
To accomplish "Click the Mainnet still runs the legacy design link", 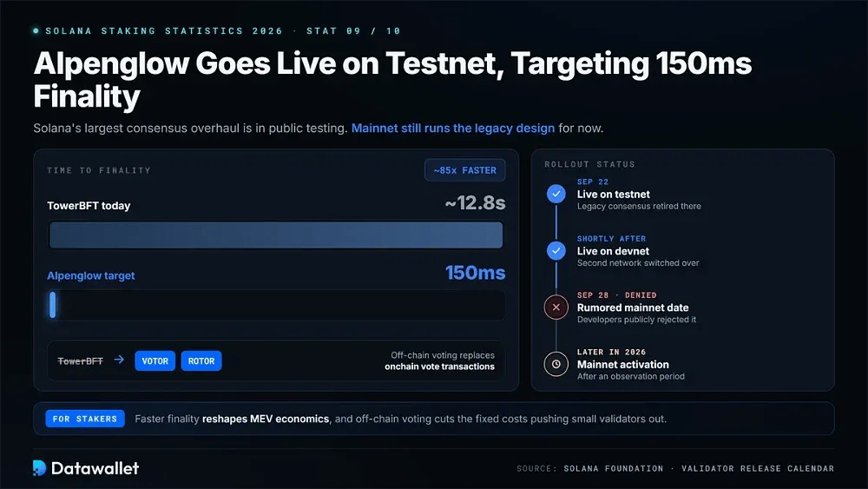I will coord(453,129).
